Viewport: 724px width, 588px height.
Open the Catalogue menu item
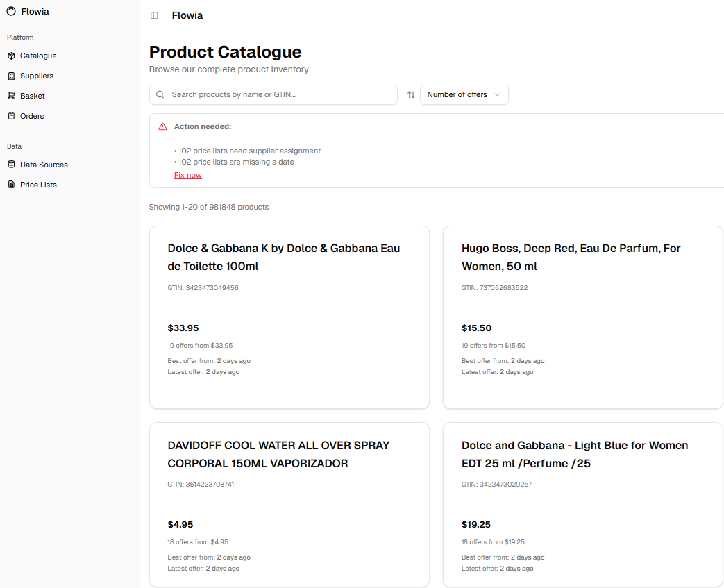[x=70, y=56]
